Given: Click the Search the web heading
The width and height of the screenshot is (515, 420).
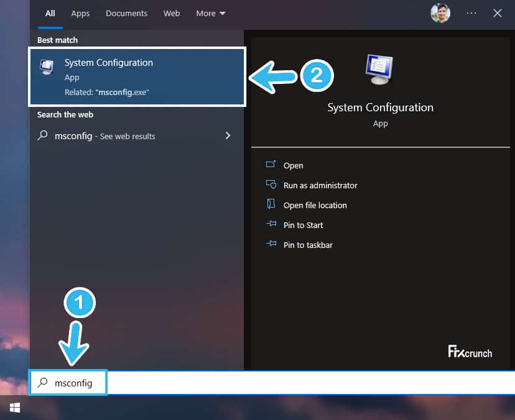Looking at the screenshot, I should click(x=65, y=114).
